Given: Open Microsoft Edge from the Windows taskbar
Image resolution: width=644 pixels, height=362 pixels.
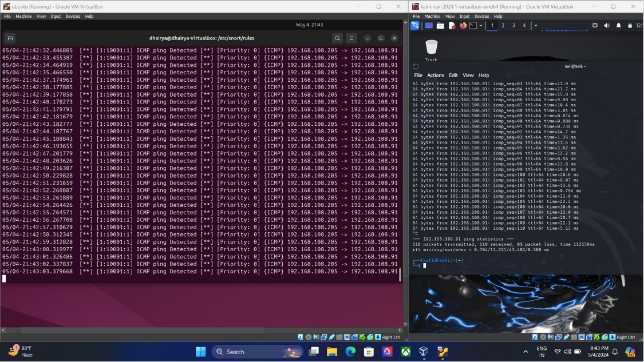Looking at the screenshot, I should point(350,352).
